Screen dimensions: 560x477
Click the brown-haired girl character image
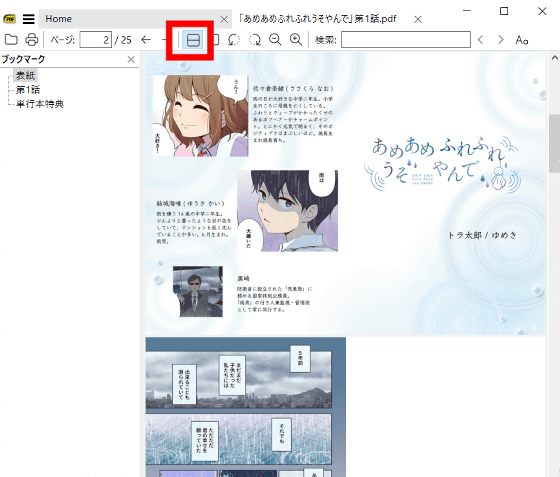click(x=201, y=115)
